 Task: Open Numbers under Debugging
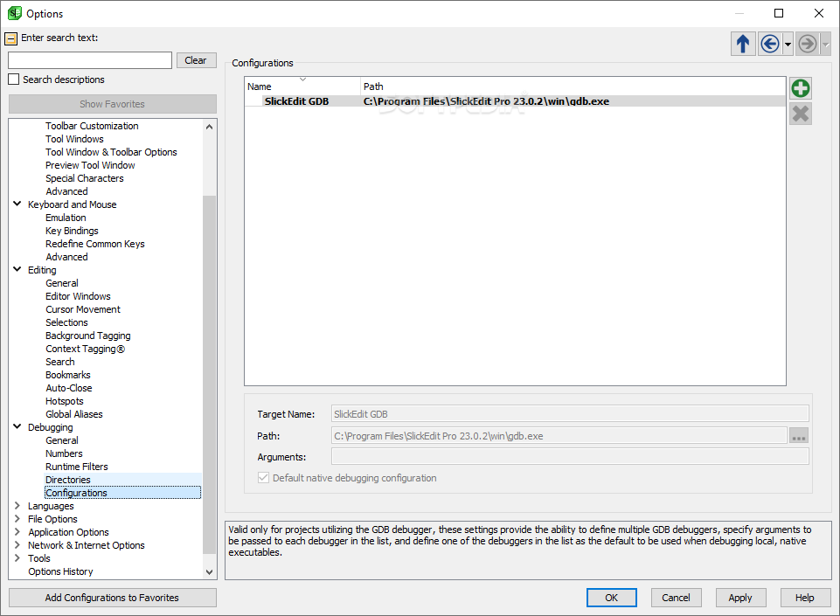64,453
